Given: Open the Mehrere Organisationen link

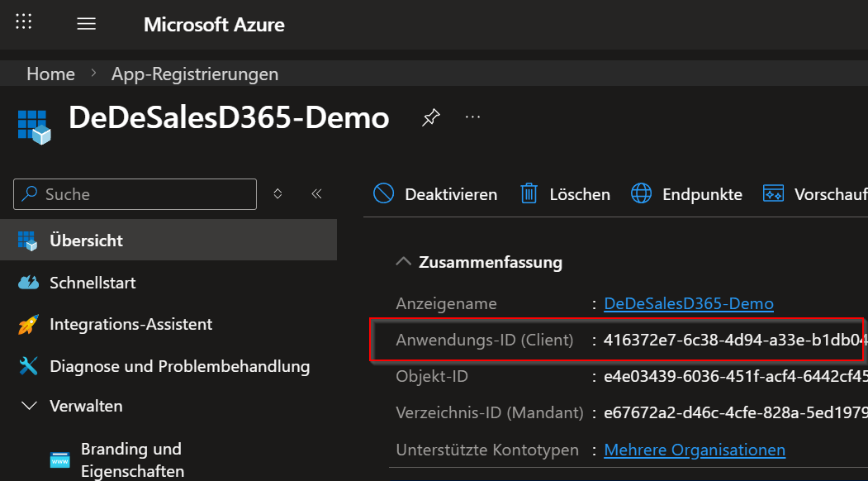Looking at the screenshot, I should (x=695, y=450).
